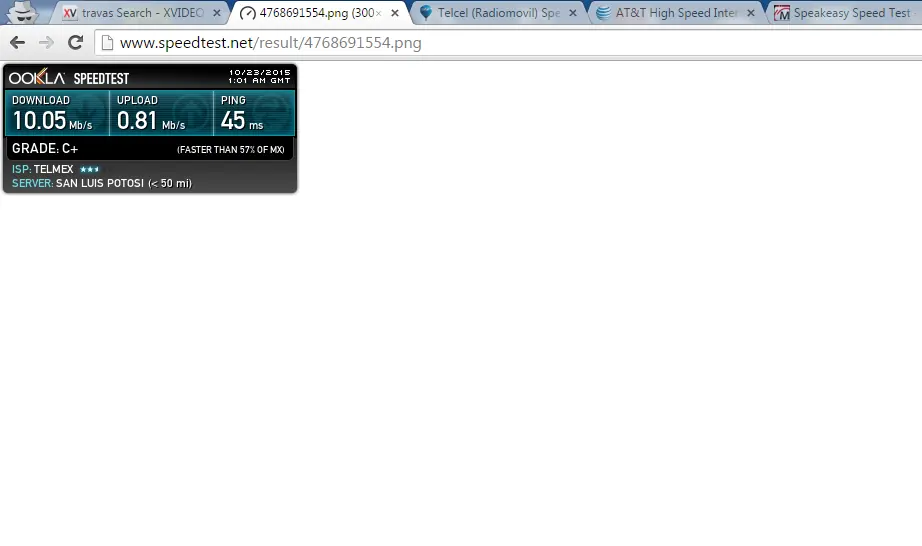Close the Telcel tab
922x546 pixels.
click(573, 13)
